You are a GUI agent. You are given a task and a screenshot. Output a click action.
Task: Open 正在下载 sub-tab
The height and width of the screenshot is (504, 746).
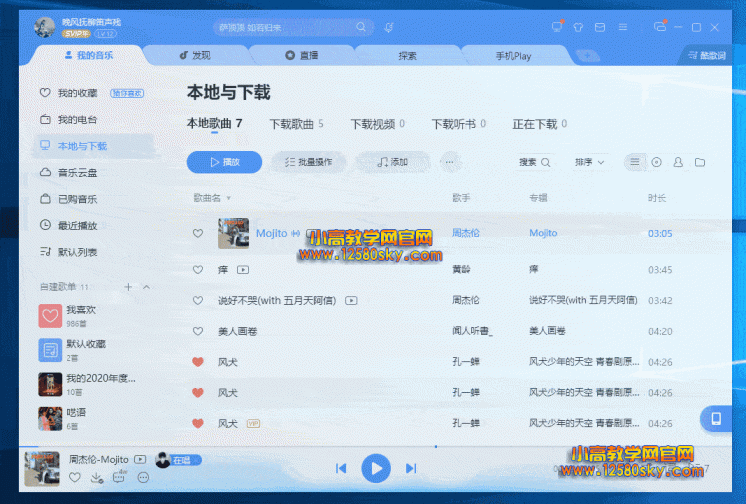click(540, 124)
